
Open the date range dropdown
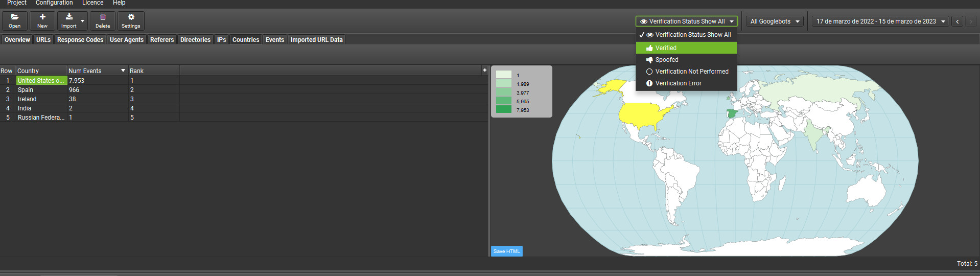(x=880, y=21)
